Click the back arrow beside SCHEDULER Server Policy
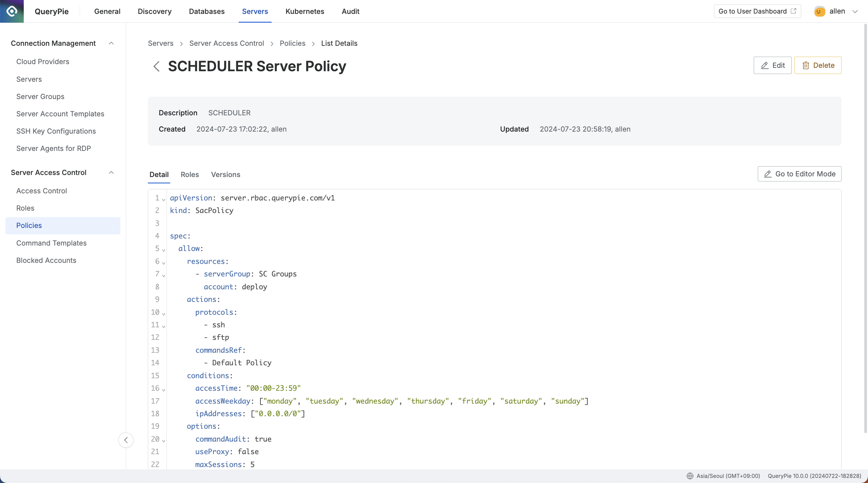The image size is (868, 483). point(156,66)
